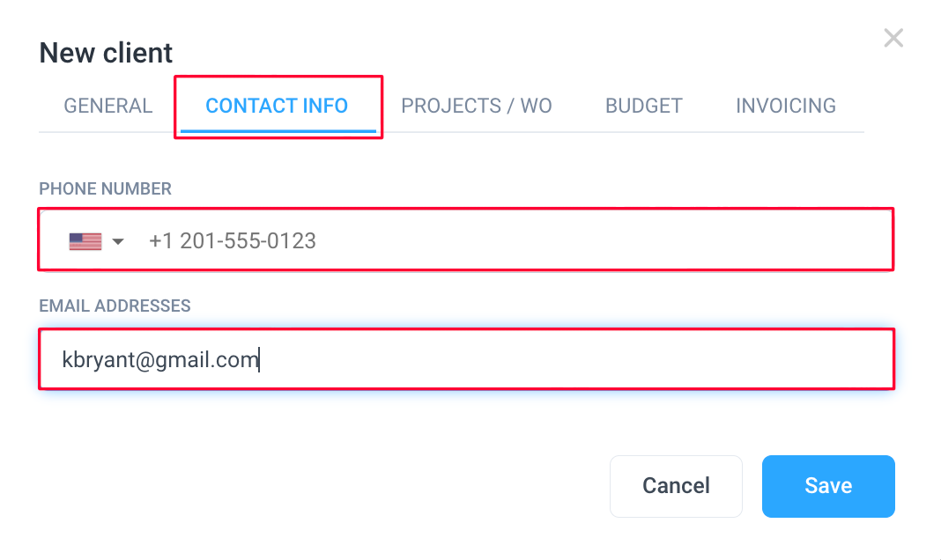This screenshot has height=560, width=941.
Task: Click the +1 201-555-0123 placeholder text
Action: (x=233, y=241)
